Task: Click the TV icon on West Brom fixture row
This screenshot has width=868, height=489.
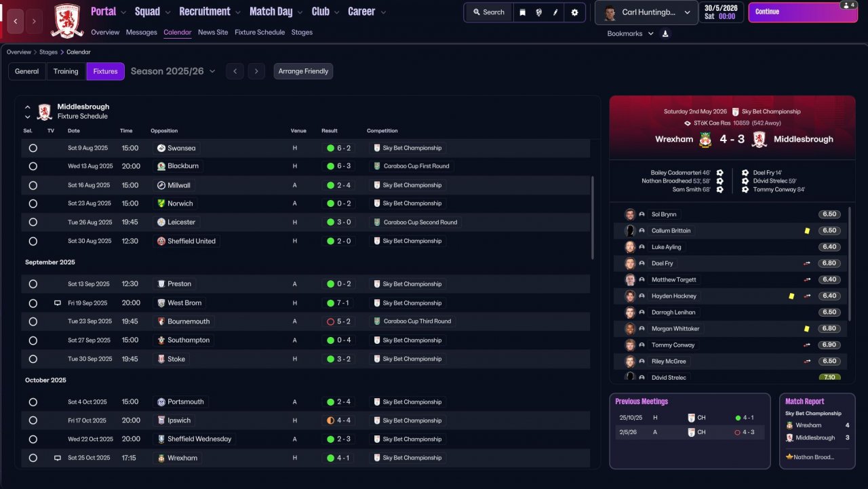Action: tap(58, 303)
